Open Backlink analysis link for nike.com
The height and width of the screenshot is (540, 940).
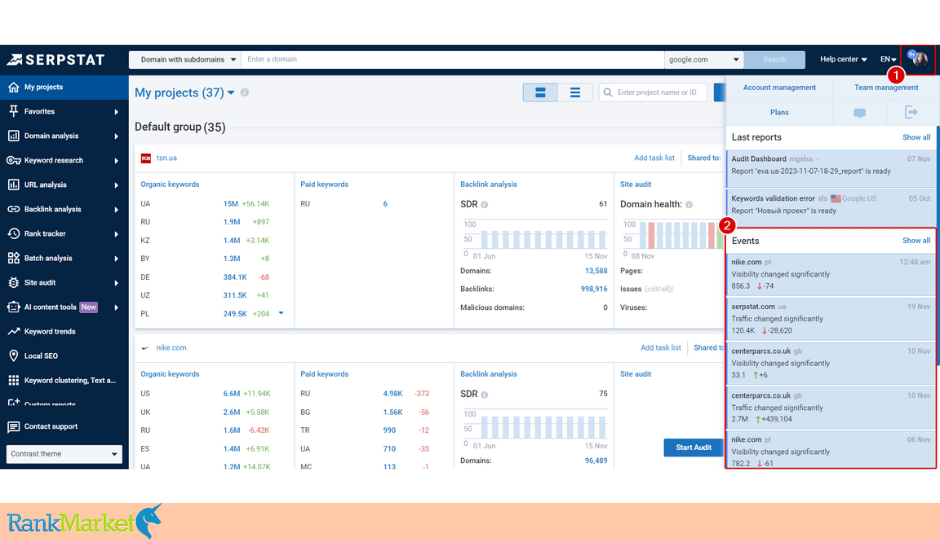pyautogui.click(x=489, y=374)
